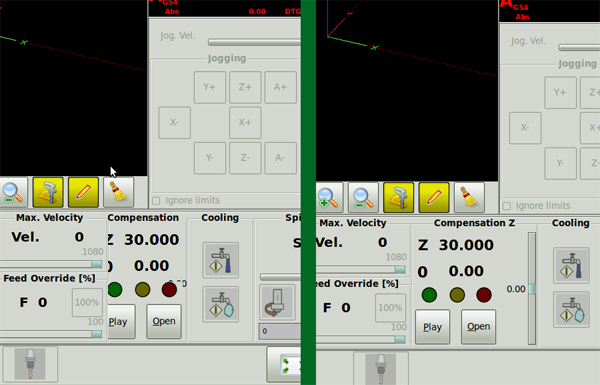
Task: Click the spindle reverse rotation icon
Action: (277, 302)
